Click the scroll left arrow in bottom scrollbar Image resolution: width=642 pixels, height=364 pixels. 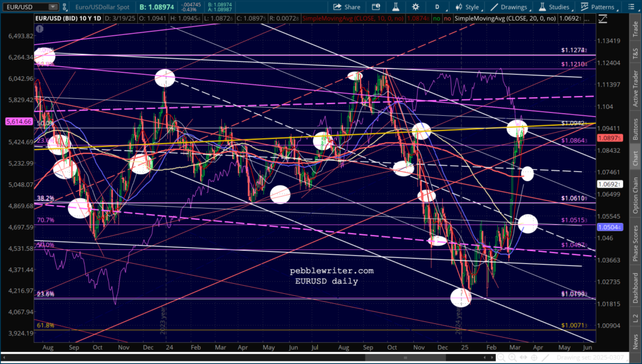(3, 358)
